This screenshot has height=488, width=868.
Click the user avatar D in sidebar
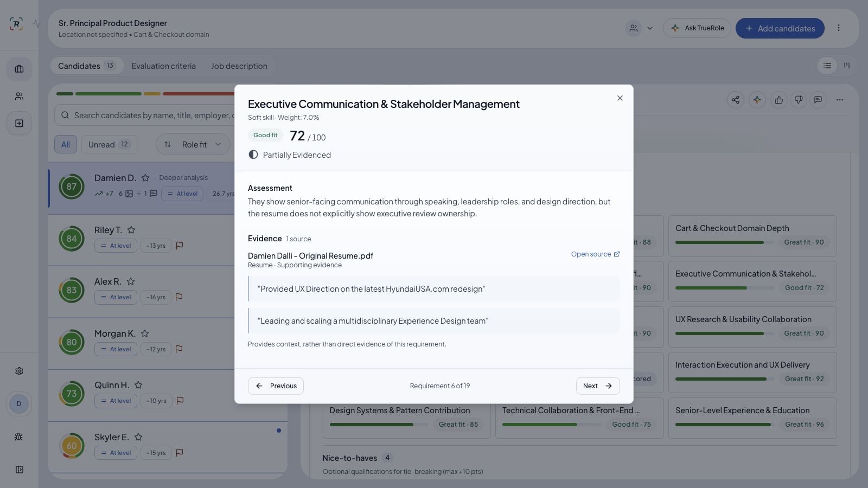point(19,404)
